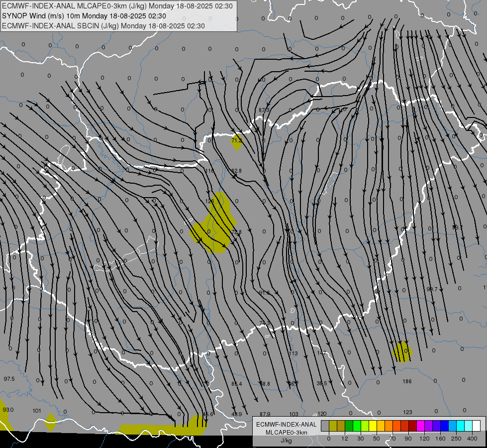Screen dimensions: 487x448
Task: Click the dark green legend swatch at 12
Action: tap(349, 426)
